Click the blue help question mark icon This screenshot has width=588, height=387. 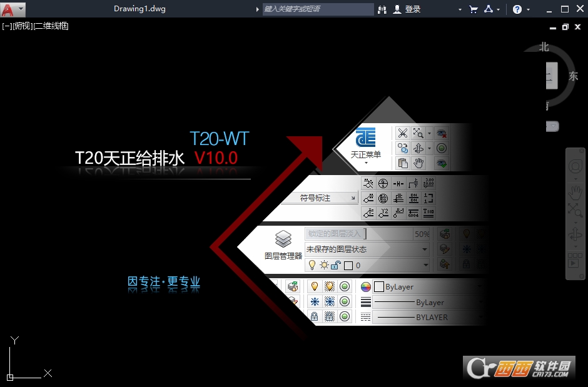click(517, 9)
